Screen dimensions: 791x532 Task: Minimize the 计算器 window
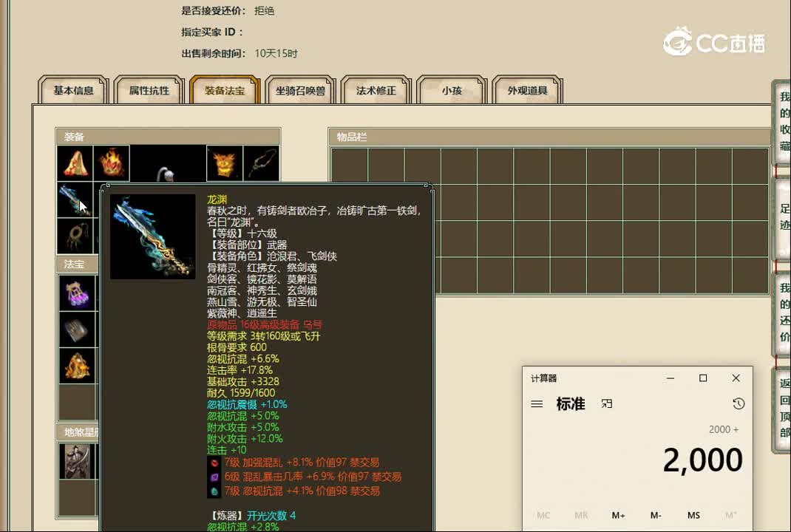[671, 378]
